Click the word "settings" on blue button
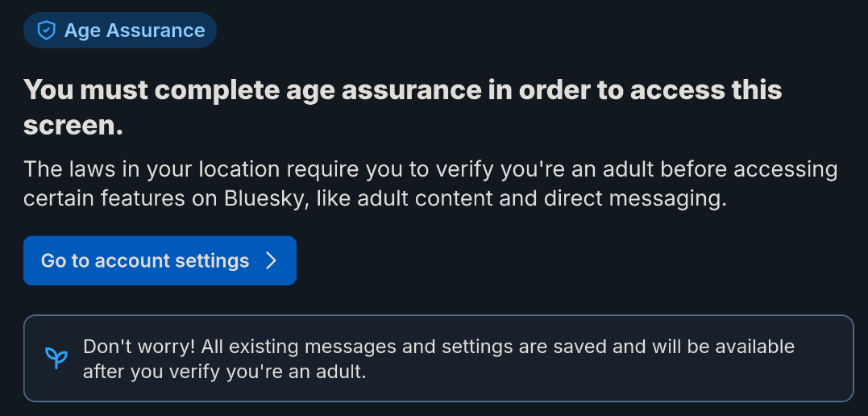 coord(213,260)
